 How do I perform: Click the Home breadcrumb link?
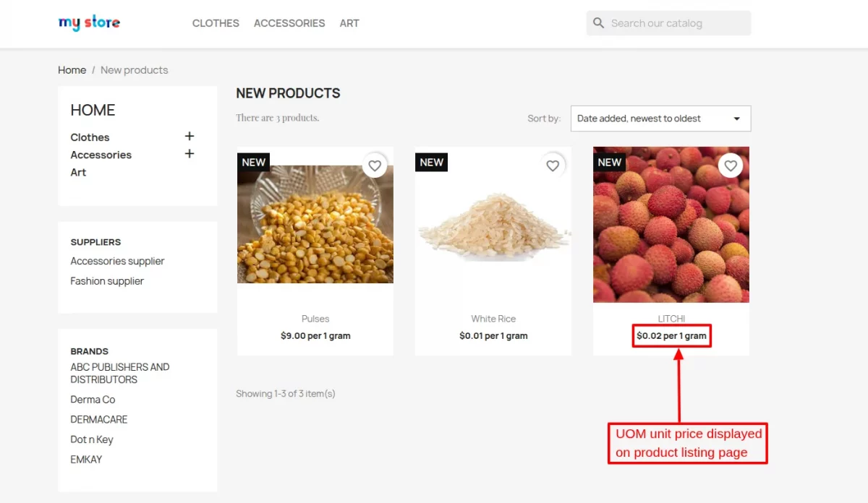point(72,70)
